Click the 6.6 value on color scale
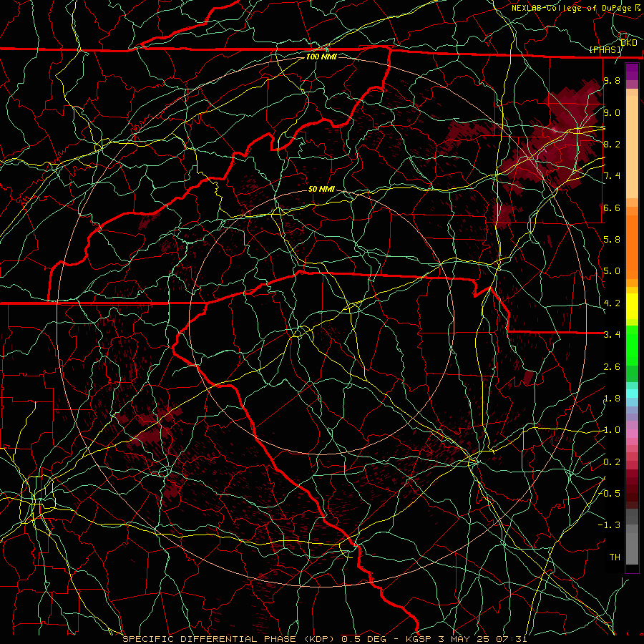This screenshot has height=644, width=644. point(612,208)
